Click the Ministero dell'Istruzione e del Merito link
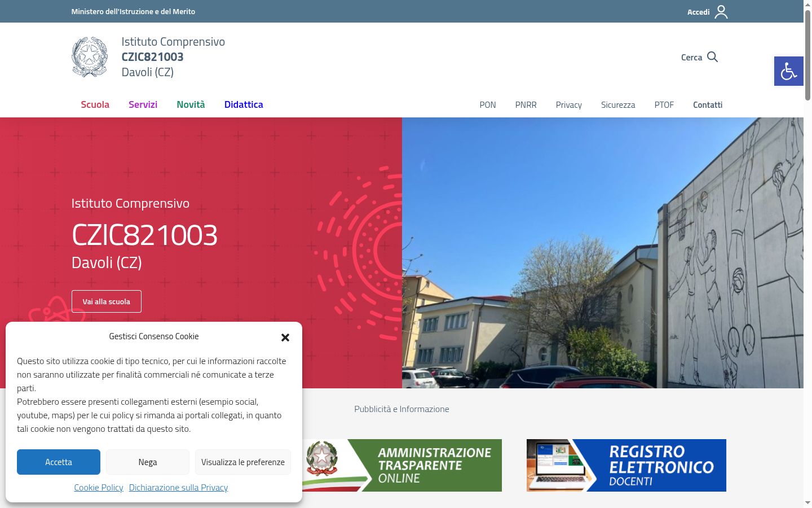 pos(133,11)
